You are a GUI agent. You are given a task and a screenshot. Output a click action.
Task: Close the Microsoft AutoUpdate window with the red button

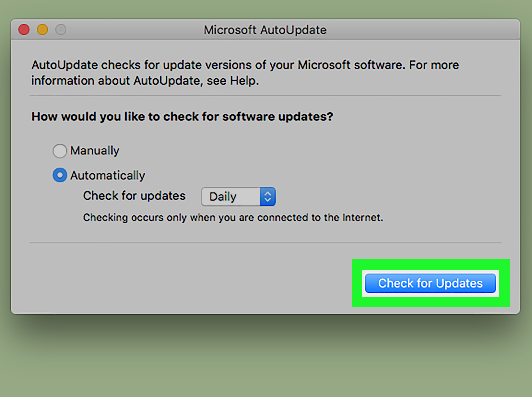[x=24, y=30]
